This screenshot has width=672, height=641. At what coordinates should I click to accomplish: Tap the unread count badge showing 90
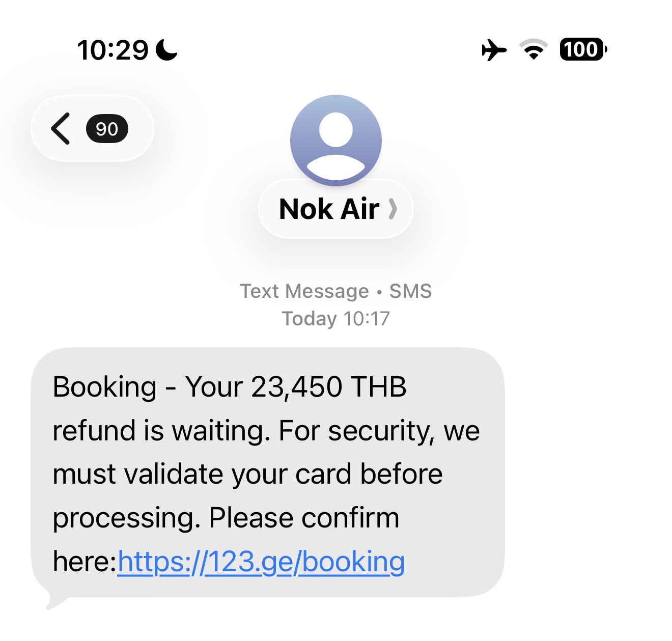point(107,129)
